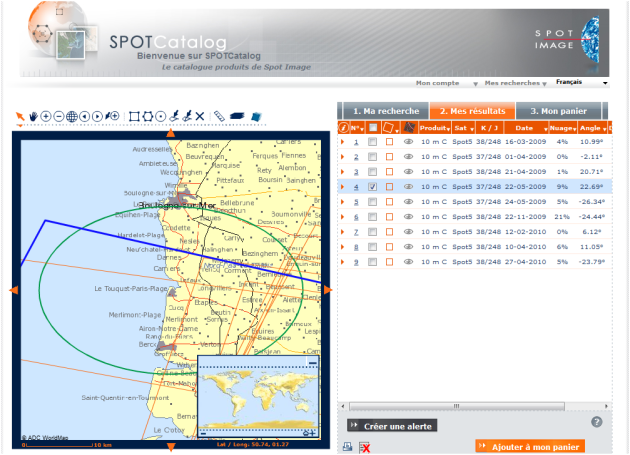
Task: Select the rectangle area drawing tool
Action: coord(134,117)
